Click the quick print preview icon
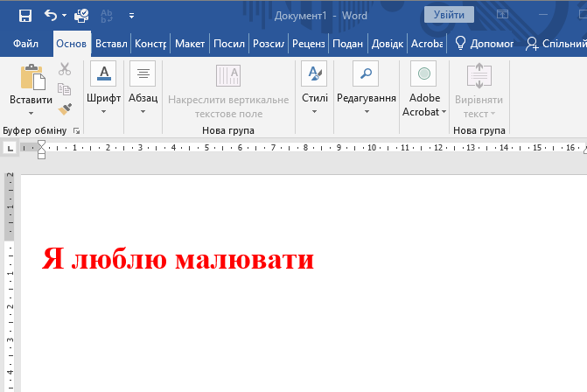The width and height of the screenshot is (587, 392). pyautogui.click(x=81, y=16)
